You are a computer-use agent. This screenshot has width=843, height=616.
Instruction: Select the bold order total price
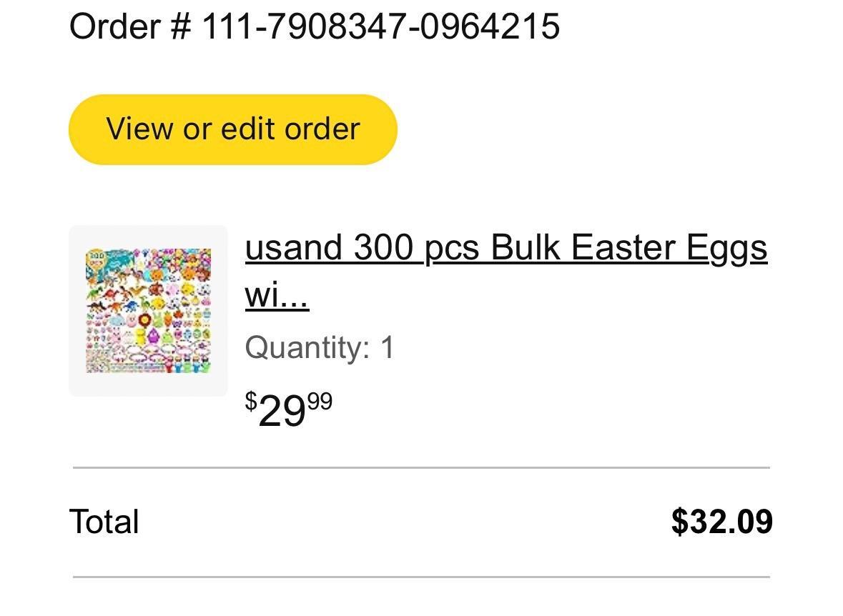coord(721,522)
